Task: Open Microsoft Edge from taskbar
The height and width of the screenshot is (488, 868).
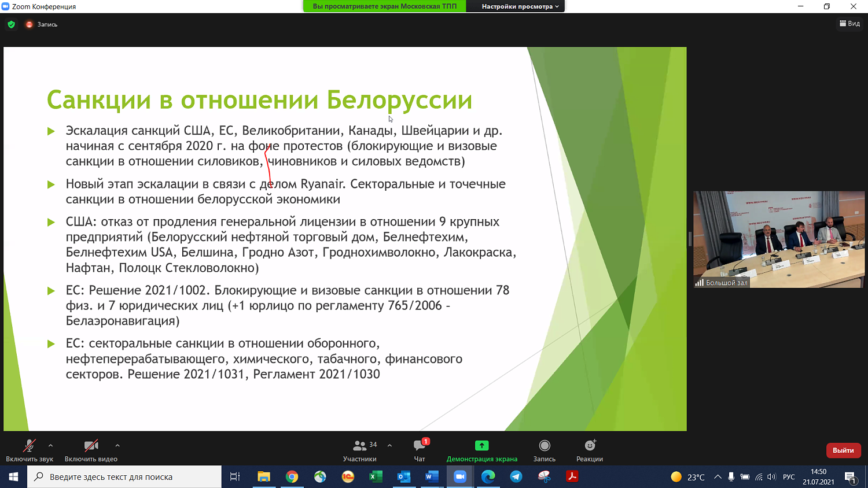Action: point(488,477)
